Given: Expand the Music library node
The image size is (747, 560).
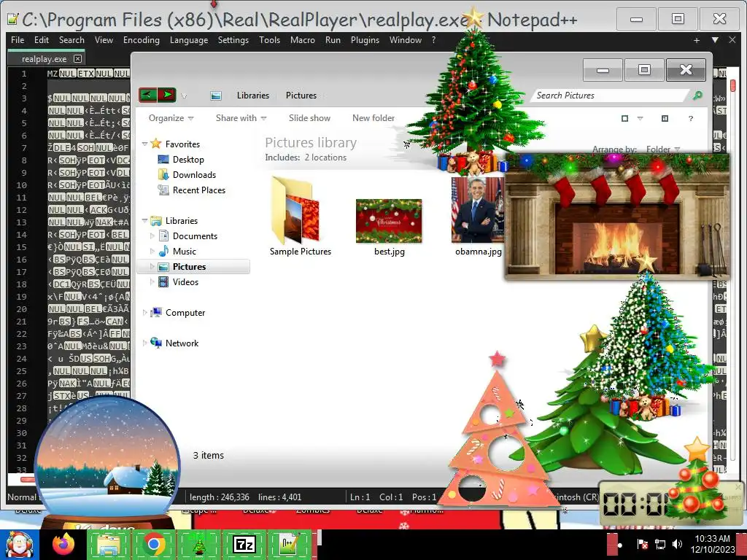Looking at the screenshot, I should [x=152, y=251].
